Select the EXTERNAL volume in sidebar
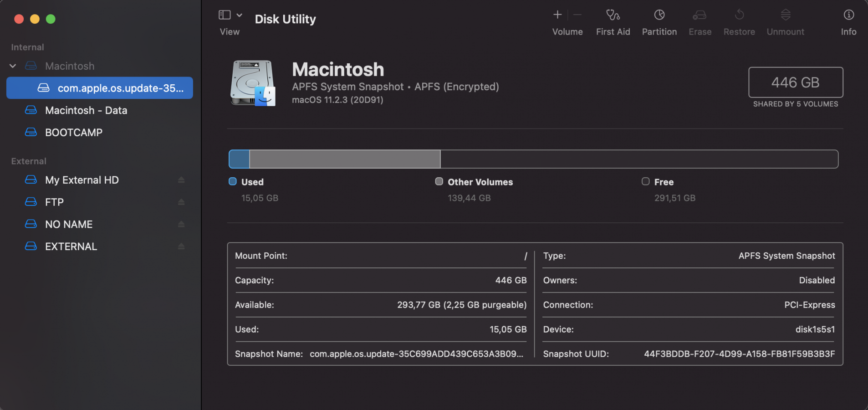Screen dimensions: 868x410 click(71, 246)
